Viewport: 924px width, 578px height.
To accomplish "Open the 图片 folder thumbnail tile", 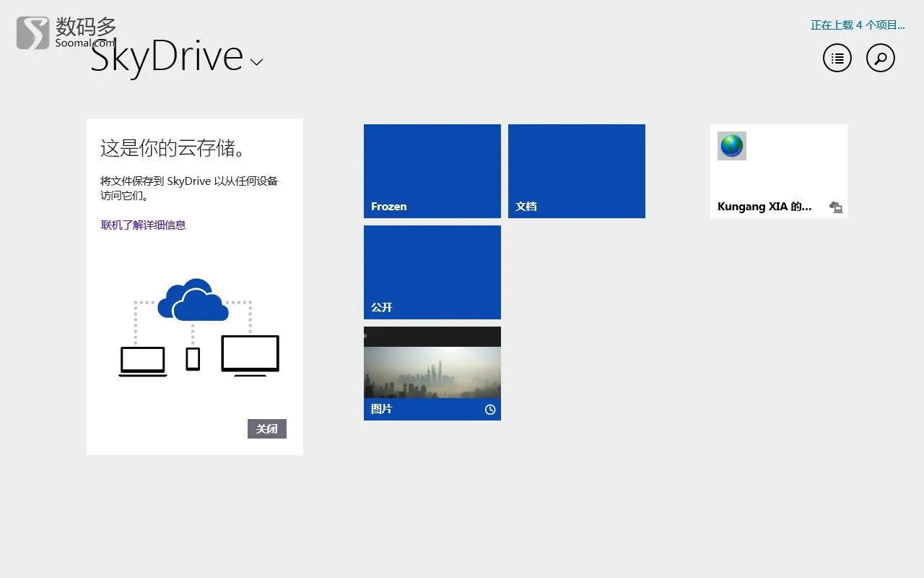I will coord(432,374).
